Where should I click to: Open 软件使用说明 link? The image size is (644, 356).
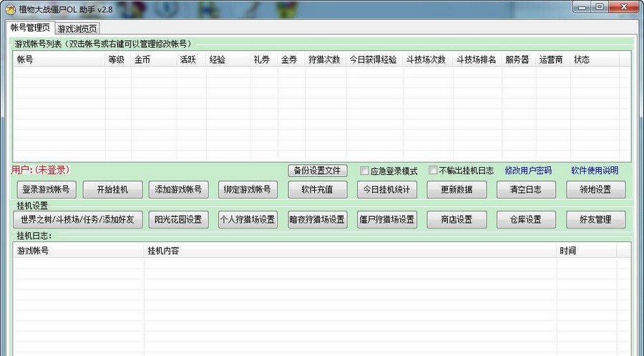point(595,170)
